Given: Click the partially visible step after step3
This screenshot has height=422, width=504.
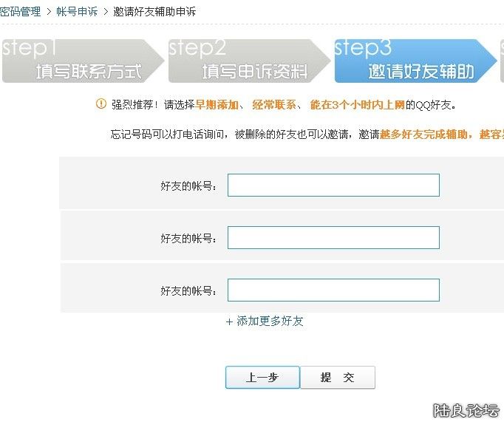Looking at the screenshot, I should 502,61.
